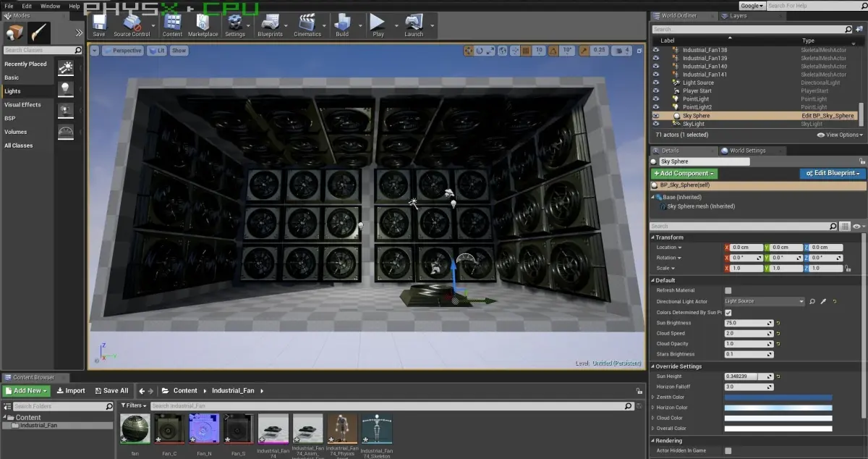
Task: Click the Build toolbar icon
Action: point(342,22)
